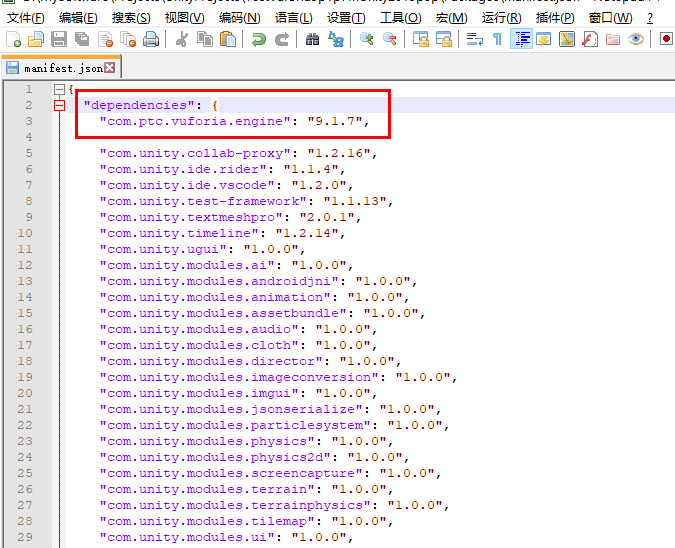Click the "9.1.7" version value

(334, 121)
